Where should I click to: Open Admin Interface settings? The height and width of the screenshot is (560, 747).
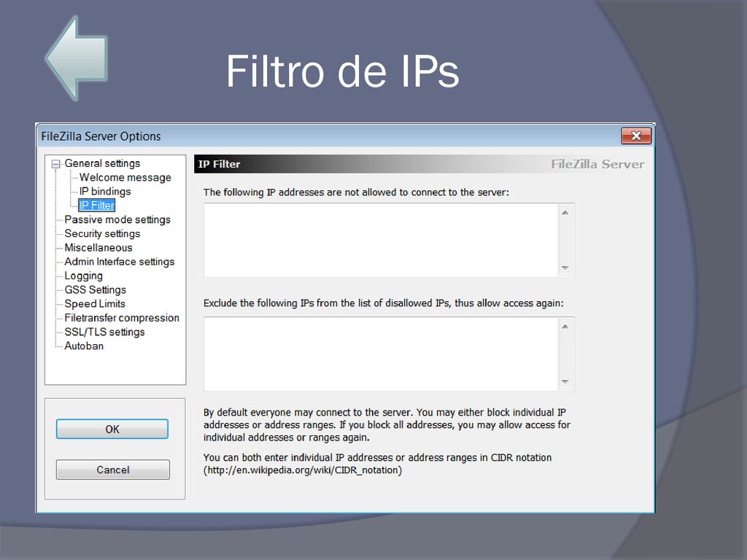(119, 262)
